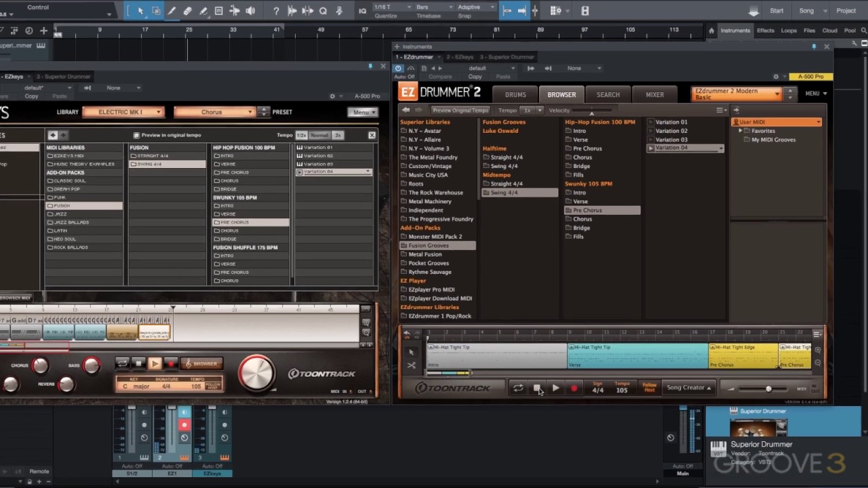Adjust the EZdrummer Velocity slider

[x=593, y=110]
